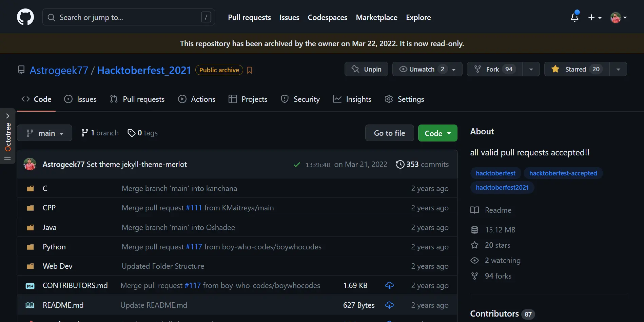Open the main branch dropdown

point(44,133)
